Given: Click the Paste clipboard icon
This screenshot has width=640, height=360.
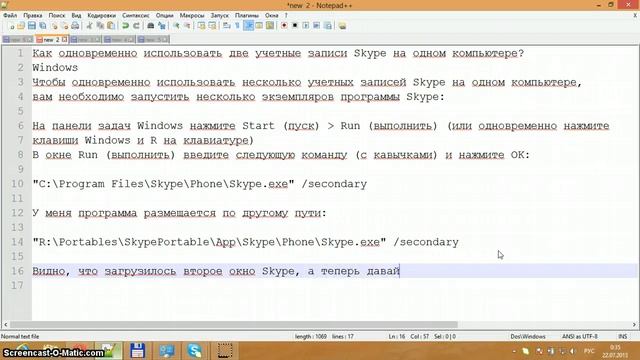Looking at the screenshot, I should (x=111, y=26).
